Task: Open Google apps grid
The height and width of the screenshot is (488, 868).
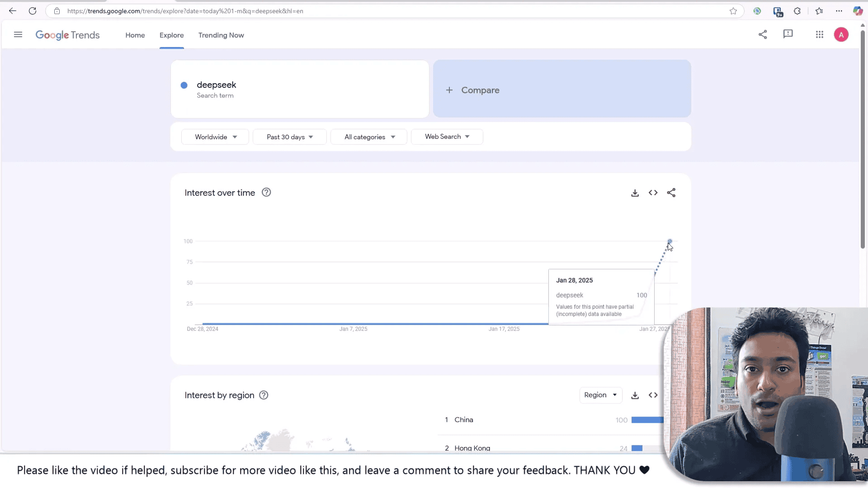Action: (820, 34)
